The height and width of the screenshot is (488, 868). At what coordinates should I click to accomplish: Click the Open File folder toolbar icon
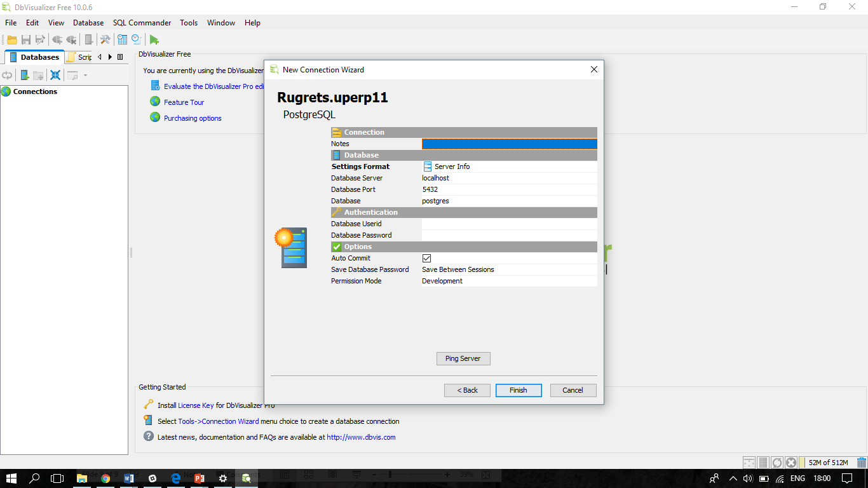(x=12, y=39)
